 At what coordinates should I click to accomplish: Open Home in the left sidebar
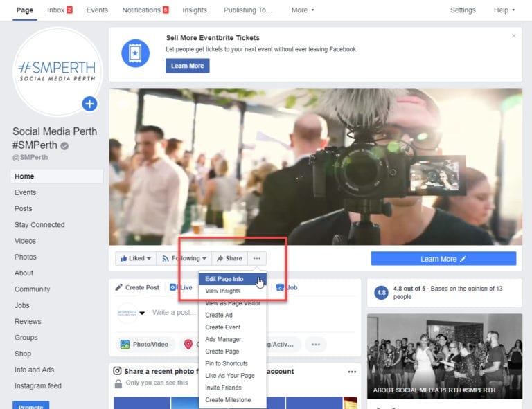pos(57,176)
